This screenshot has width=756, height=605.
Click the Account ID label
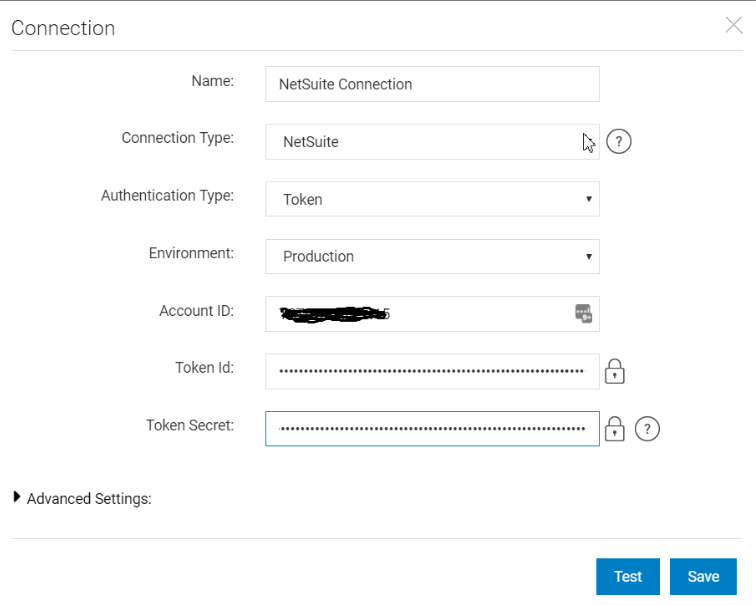tap(197, 311)
